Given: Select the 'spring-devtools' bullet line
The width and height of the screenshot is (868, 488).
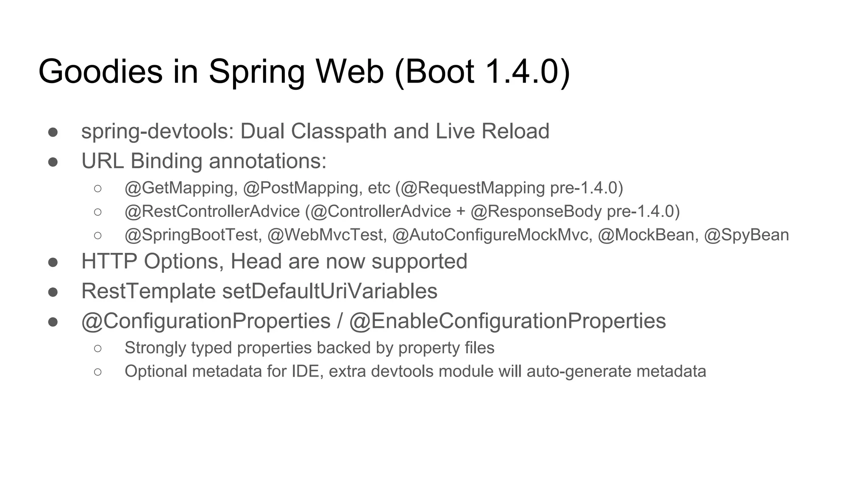Looking at the screenshot, I should point(315,131).
